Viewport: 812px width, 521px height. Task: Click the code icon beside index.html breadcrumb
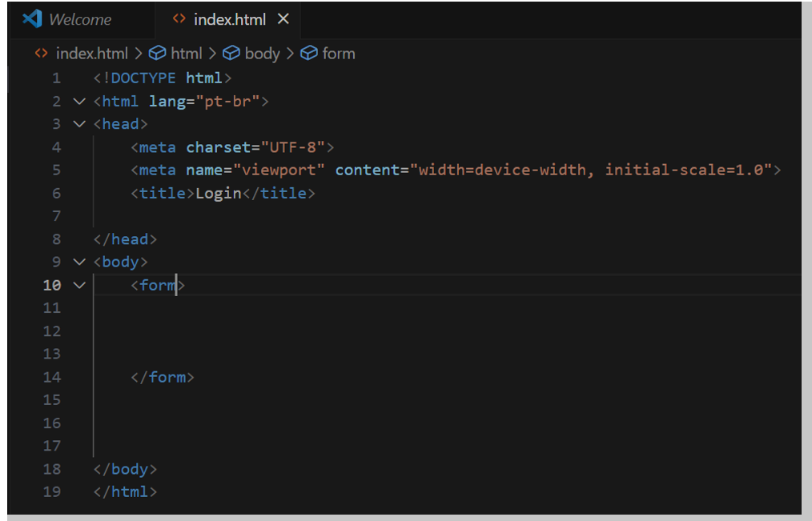click(x=40, y=53)
